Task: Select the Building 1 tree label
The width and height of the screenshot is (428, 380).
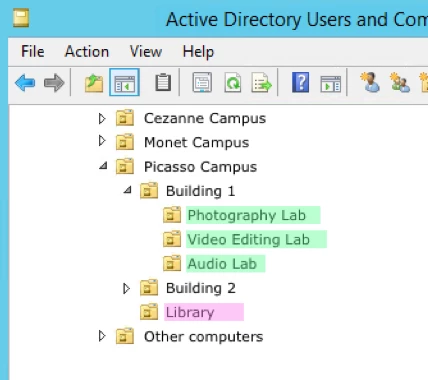Action: (x=201, y=191)
